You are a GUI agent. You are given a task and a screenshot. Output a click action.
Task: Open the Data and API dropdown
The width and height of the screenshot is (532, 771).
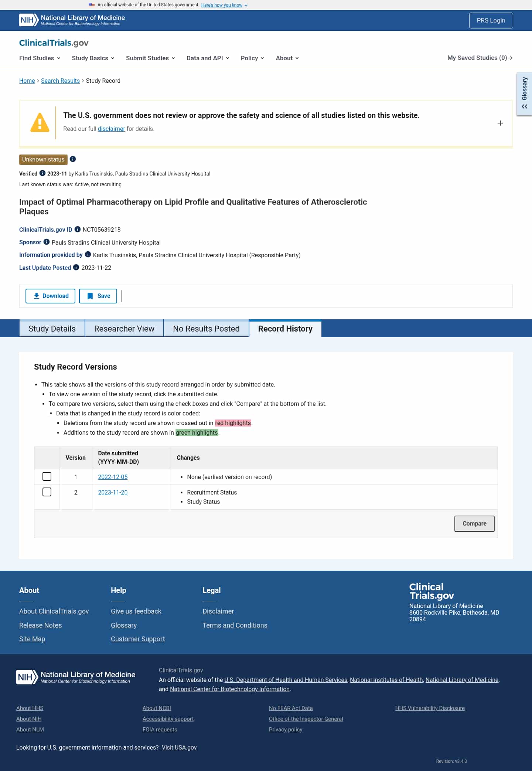pos(208,58)
